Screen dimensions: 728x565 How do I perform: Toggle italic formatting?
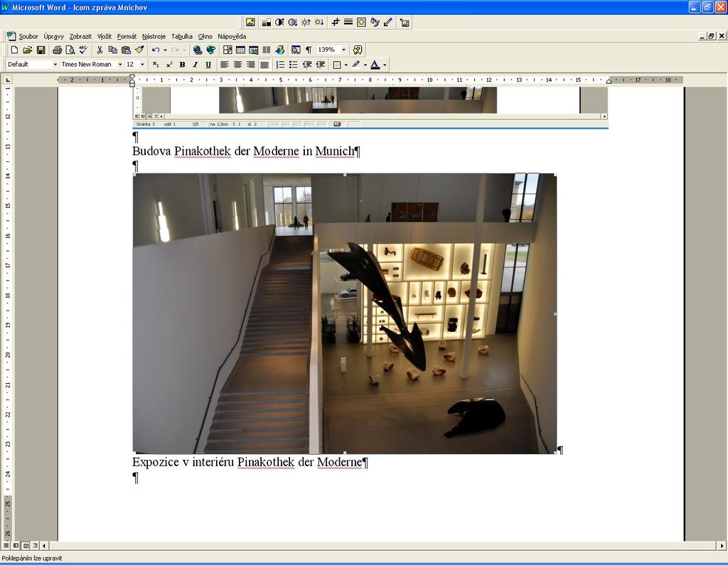[195, 65]
